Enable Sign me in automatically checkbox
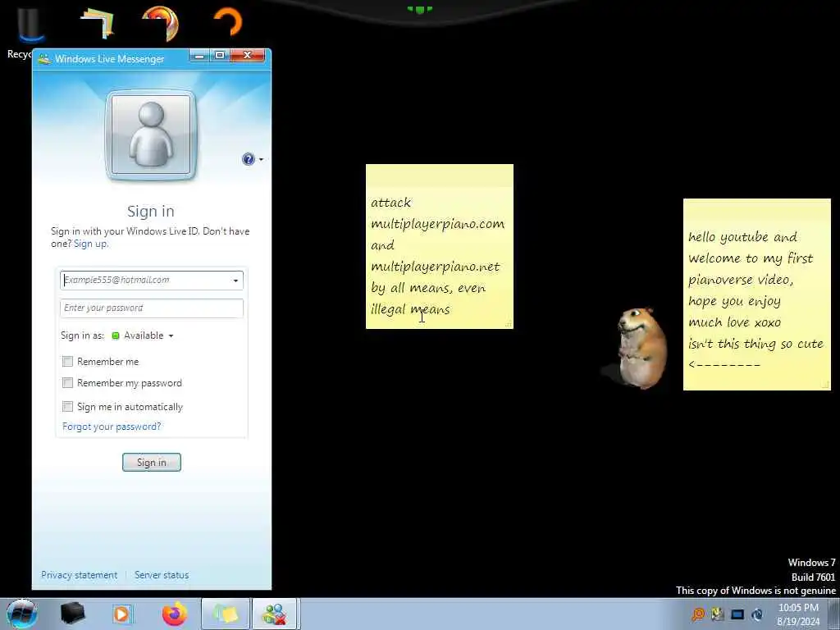The height and width of the screenshot is (630, 840). (67, 407)
